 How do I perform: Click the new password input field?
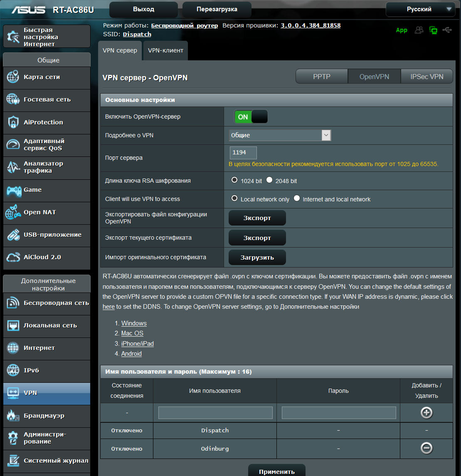pos(339,413)
